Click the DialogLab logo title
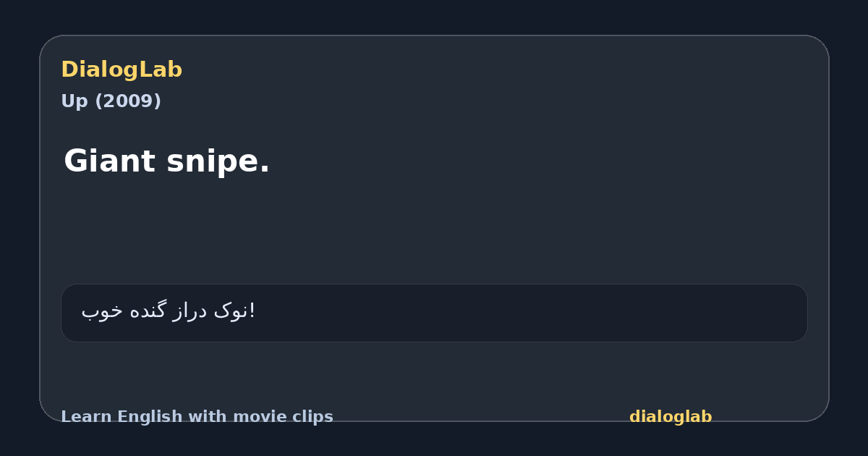The width and height of the screenshot is (868, 456). [x=122, y=69]
